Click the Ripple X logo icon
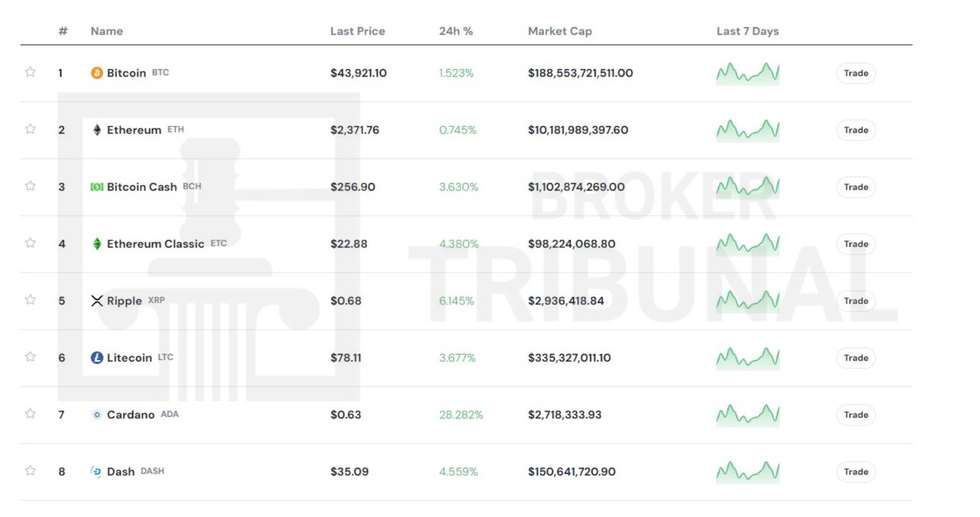Viewport: 980px width, 517px height. tap(97, 301)
